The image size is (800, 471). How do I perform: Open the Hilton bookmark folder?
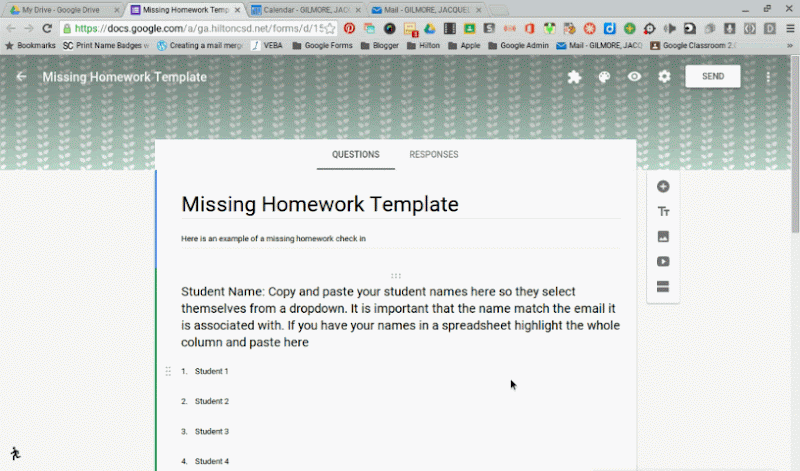(x=423, y=45)
